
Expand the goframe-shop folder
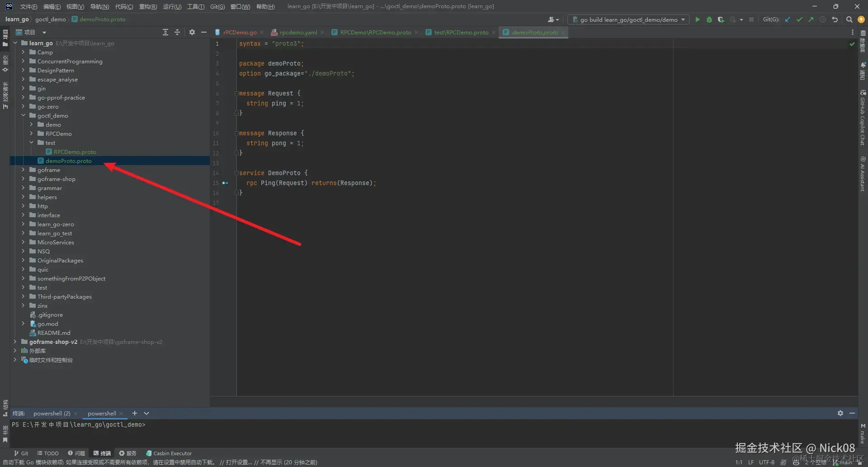pyautogui.click(x=23, y=179)
